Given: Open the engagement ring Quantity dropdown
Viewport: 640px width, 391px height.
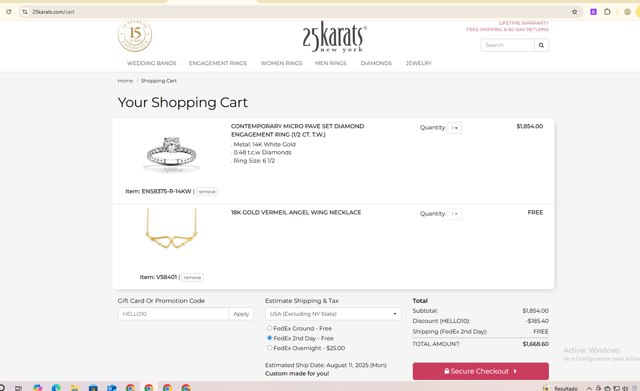Looking at the screenshot, I should [x=454, y=128].
